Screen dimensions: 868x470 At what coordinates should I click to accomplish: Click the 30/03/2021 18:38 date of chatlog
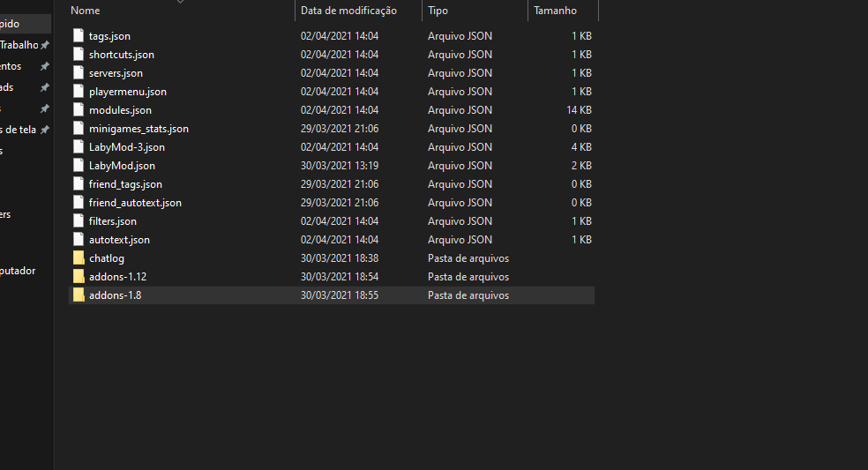coord(340,258)
